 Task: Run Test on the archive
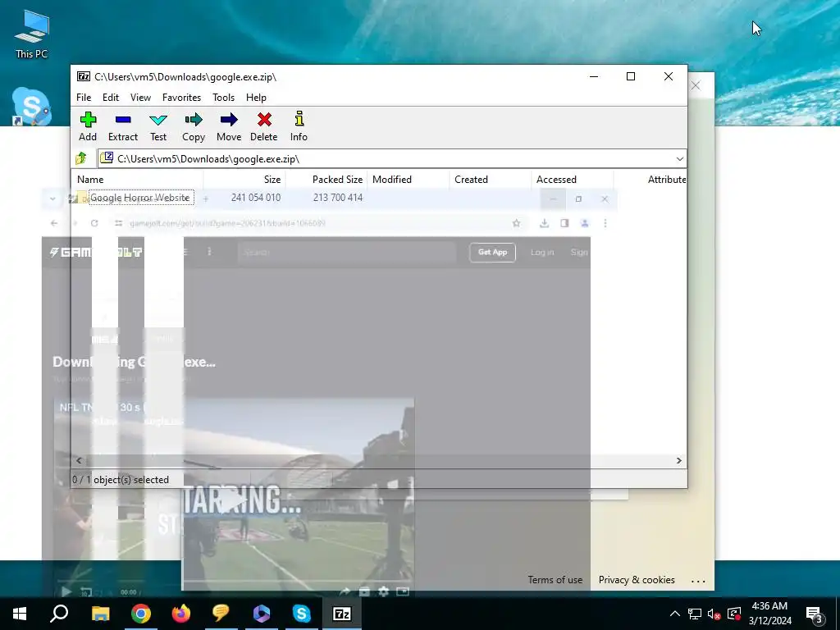pyautogui.click(x=158, y=127)
